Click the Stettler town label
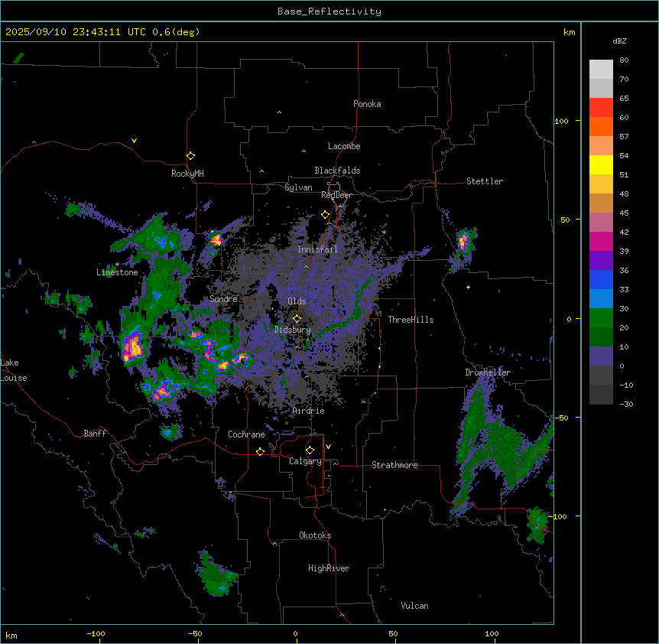This screenshot has width=659, height=644. pos(485,181)
